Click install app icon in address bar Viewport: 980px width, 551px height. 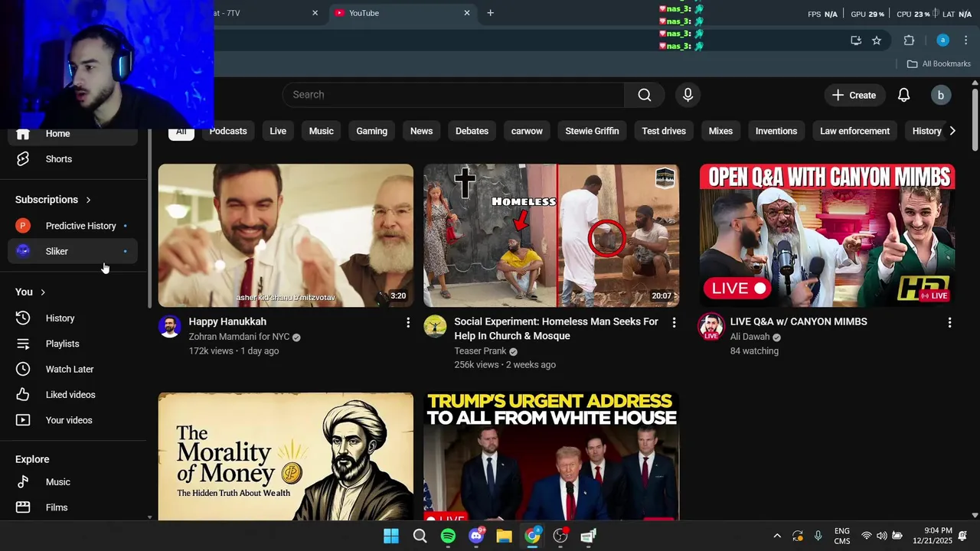(x=856, y=41)
